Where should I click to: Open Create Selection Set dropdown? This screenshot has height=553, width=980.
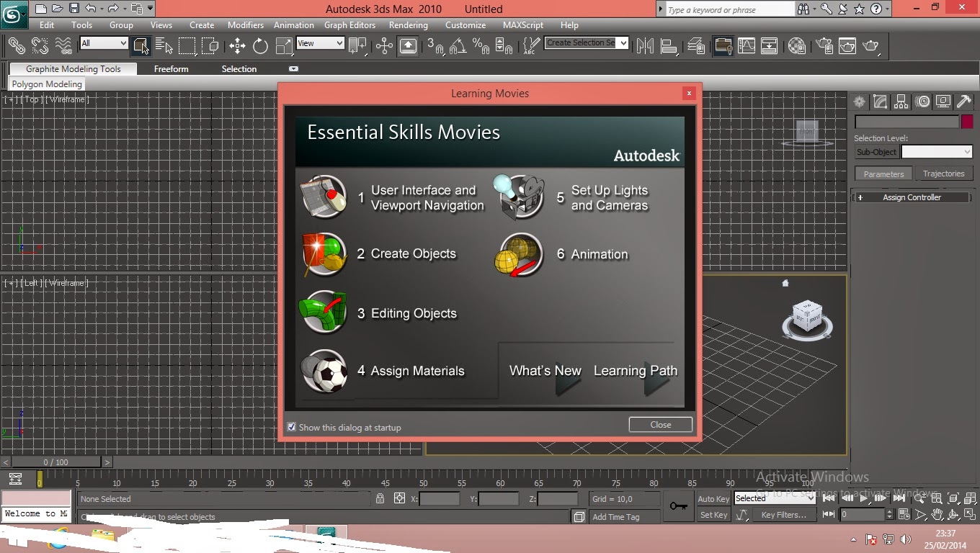click(587, 42)
